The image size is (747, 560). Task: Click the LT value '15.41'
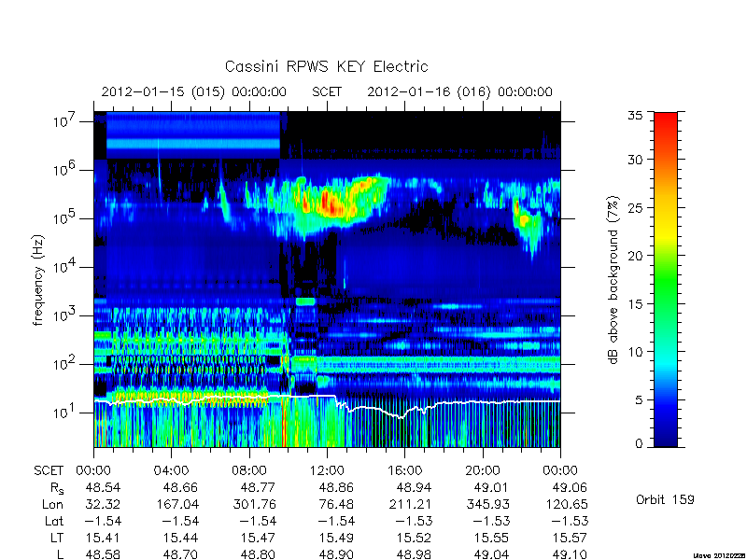point(104,538)
